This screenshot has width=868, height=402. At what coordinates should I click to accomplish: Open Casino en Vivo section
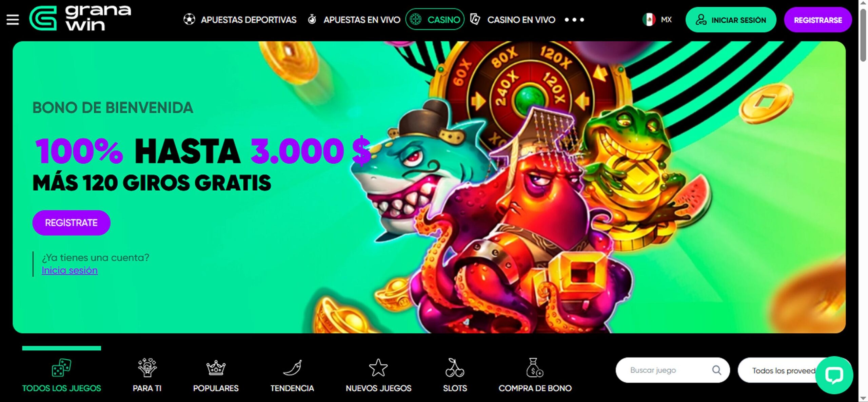pyautogui.click(x=513, y=20)
